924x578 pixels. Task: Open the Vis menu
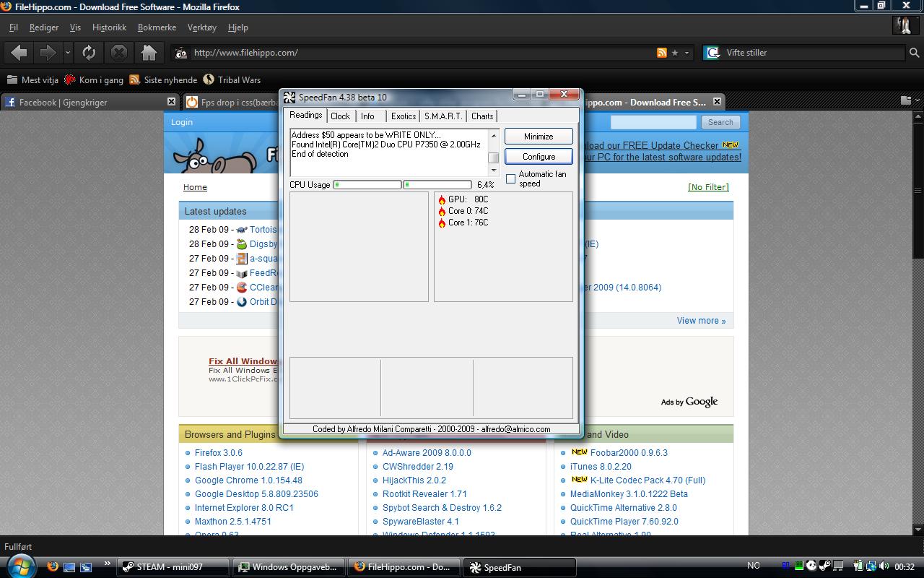tap(75, 27)
